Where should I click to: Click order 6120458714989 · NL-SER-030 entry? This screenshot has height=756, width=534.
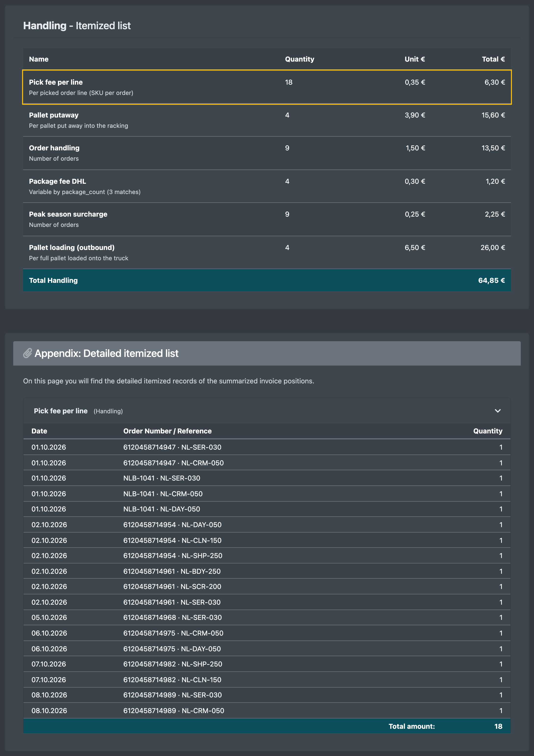click(x=172, y=695)
